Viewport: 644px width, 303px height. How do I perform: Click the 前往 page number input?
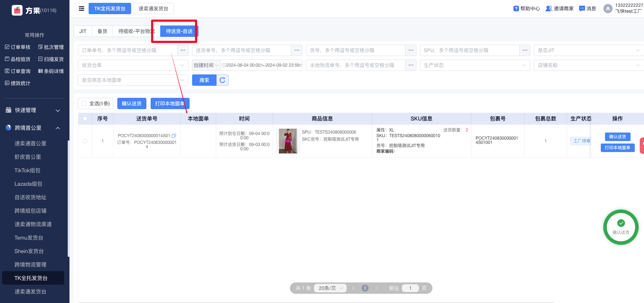click(410, 288)
